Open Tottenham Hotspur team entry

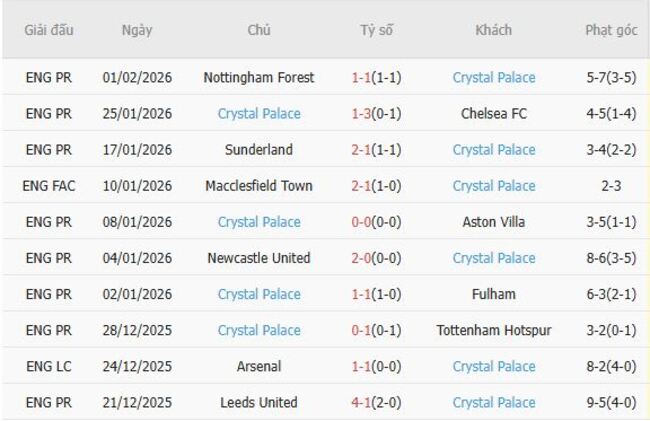click(493, 330)
